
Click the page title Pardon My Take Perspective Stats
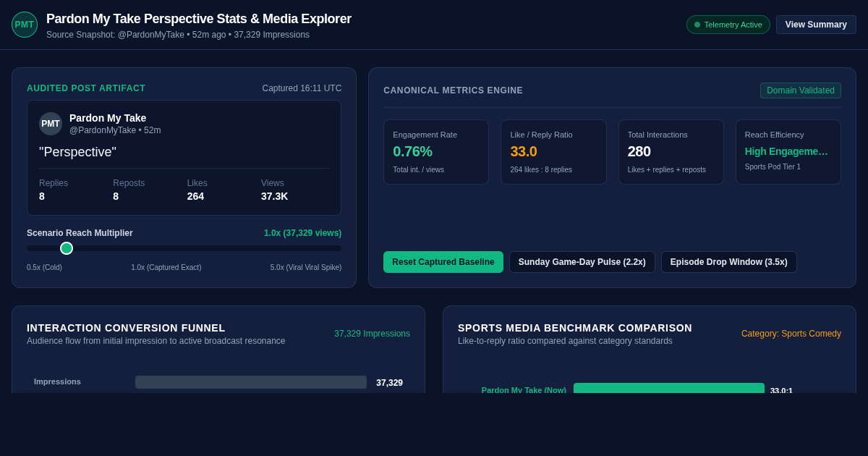[199, 19]
